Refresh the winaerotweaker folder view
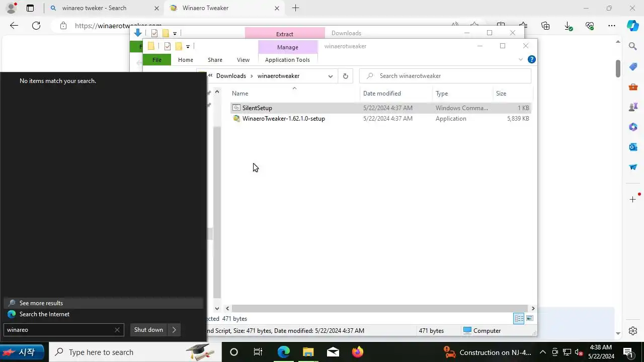This screenshot has height=362, width=644. point(345,76)
